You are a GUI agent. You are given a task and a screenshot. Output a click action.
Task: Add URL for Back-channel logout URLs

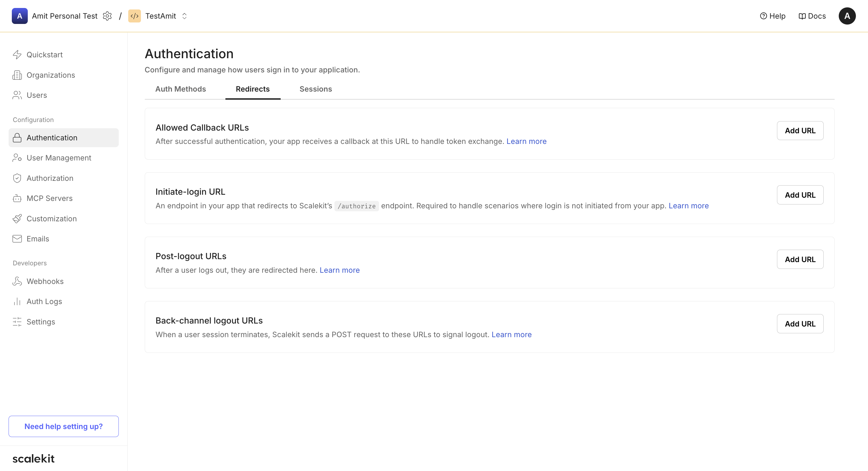pyautogui.click(x=800, y=324)
